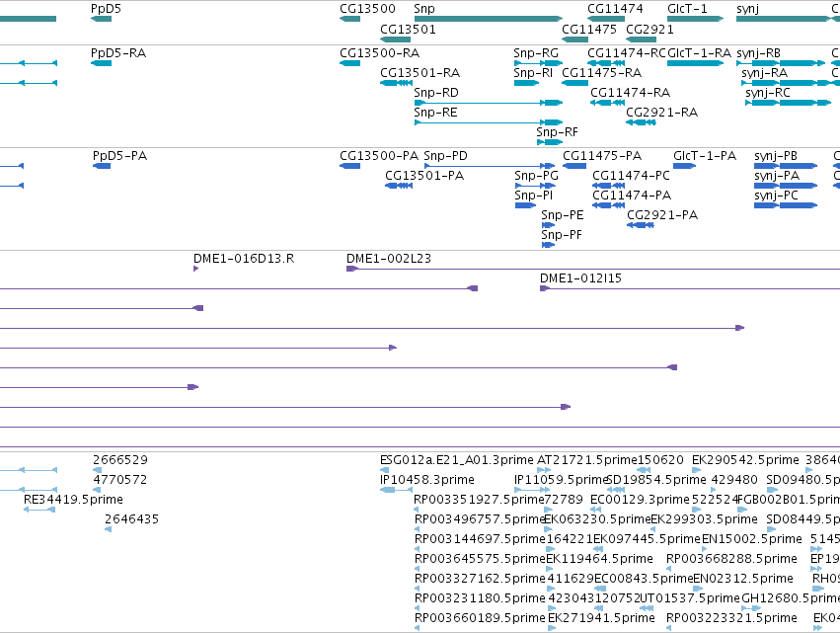This screenshot has width=840, height=633.
Task: Select EST RP003231180.5prime
Action: (x=418, y=608)
